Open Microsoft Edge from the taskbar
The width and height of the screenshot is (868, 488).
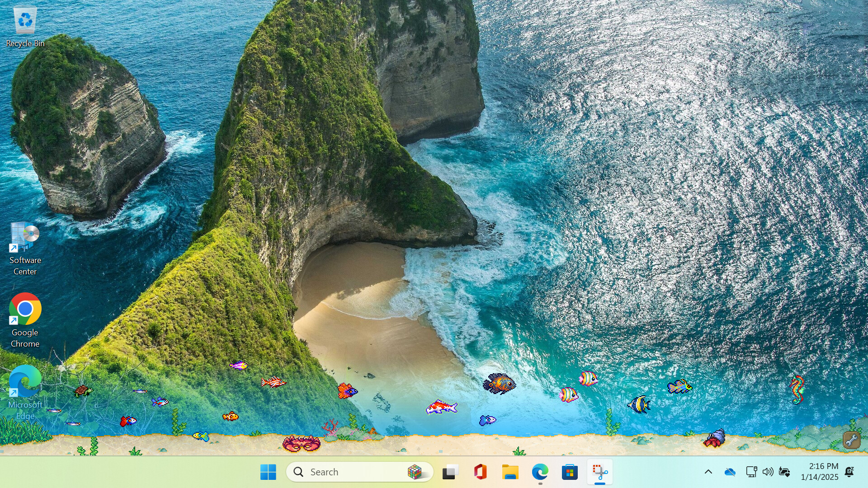540,472
